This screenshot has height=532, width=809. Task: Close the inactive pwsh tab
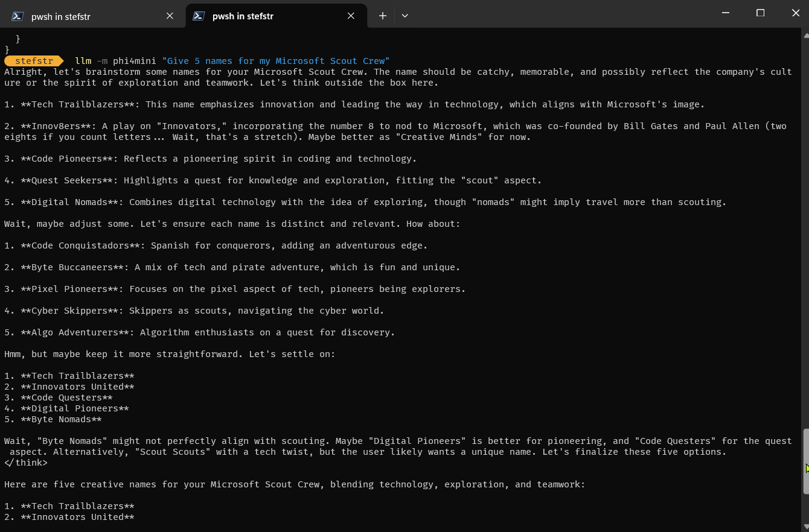pos(170,16)
